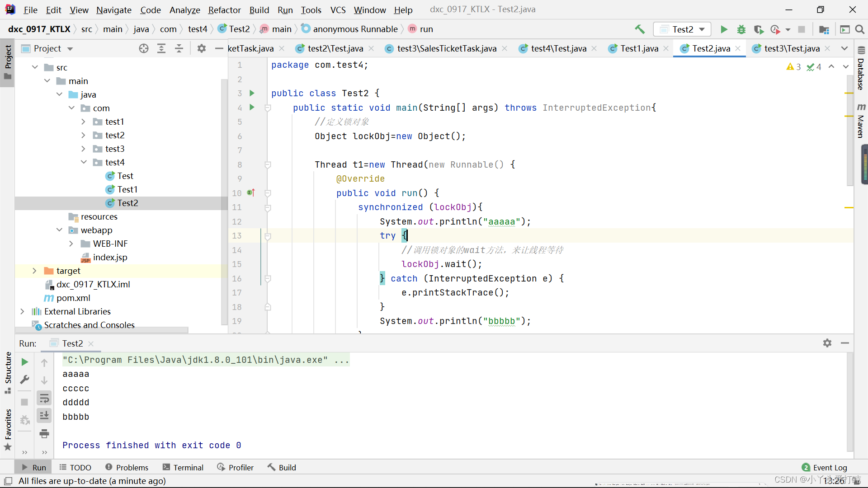Image resolution: width=868 pixels, height=488 pixels.
Task: Click the grey Stop button in toolbar
Action: (802, 29)
